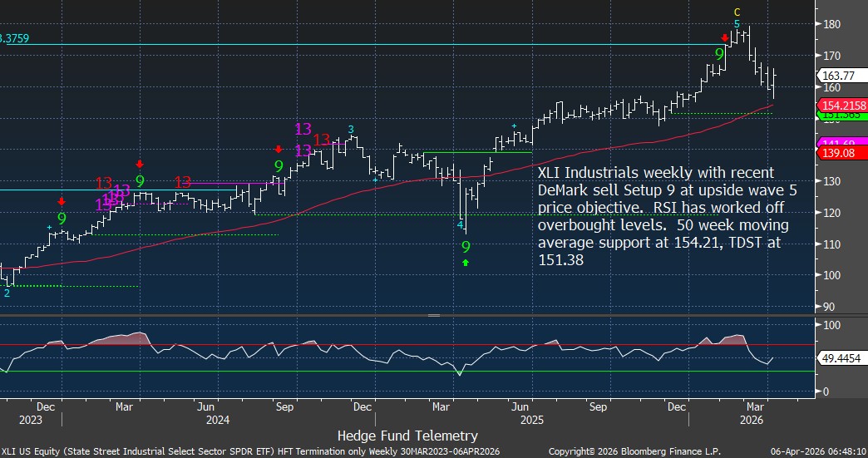Click the cyan wave 2 label at far left

[7, 293]
